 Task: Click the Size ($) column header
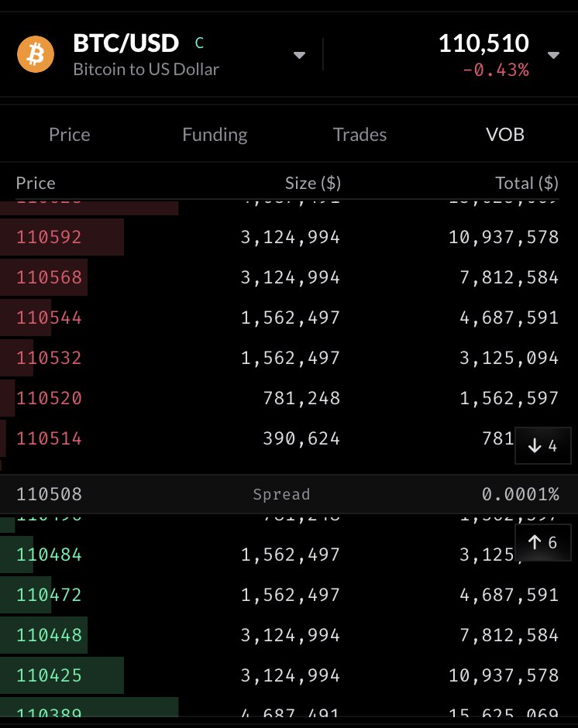(x=313, y=183)
